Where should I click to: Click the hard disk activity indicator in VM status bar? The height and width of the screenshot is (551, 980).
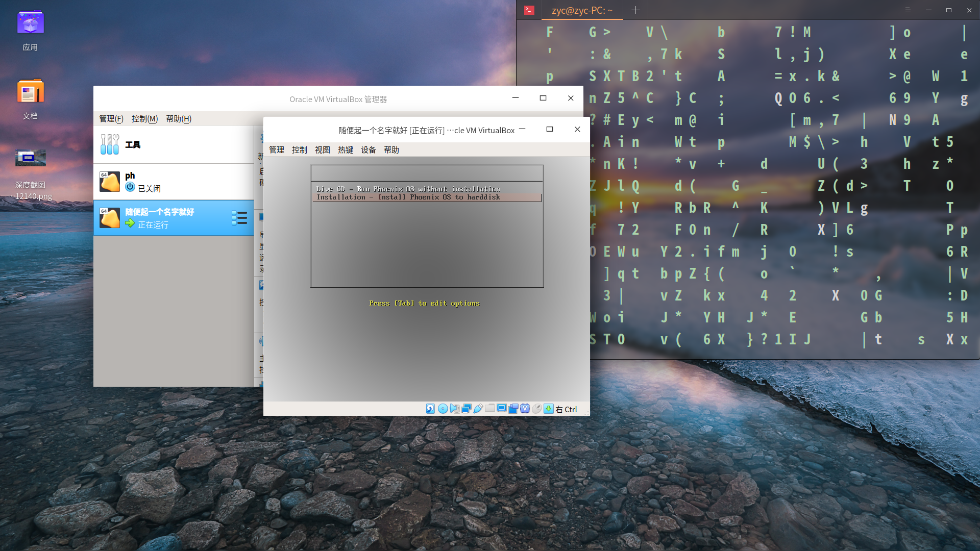[430, 409]
